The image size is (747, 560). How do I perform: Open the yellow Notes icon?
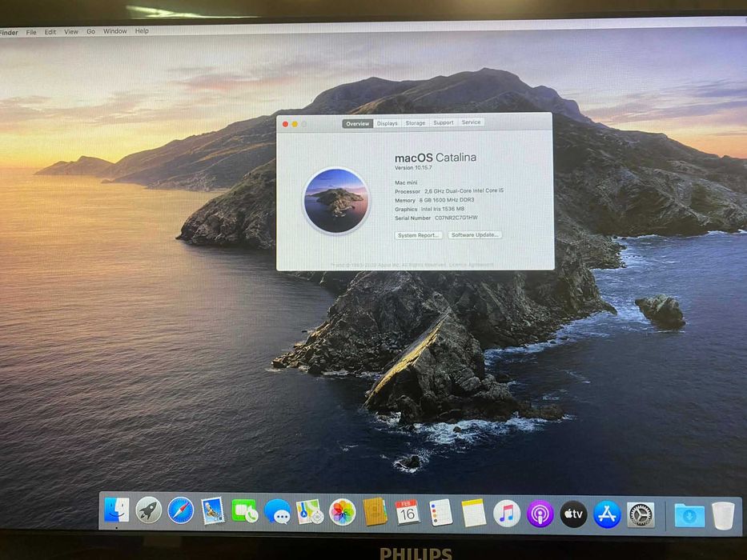pos(473,513)
